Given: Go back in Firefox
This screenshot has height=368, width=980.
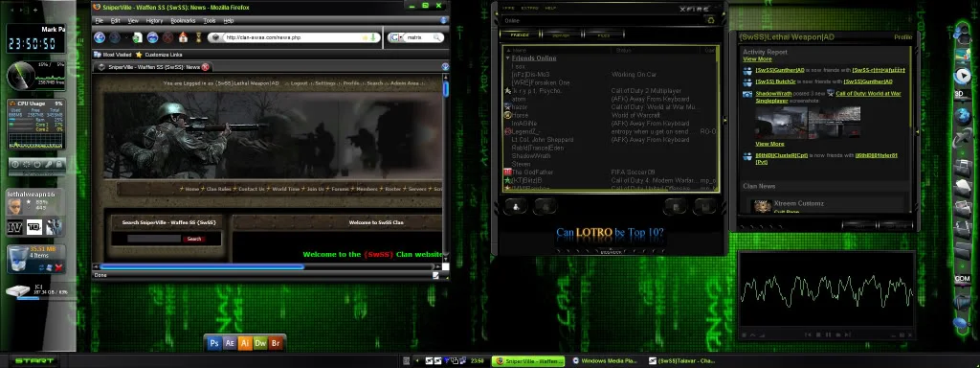Looking at the screenshot, I should [x=99, y=37].
